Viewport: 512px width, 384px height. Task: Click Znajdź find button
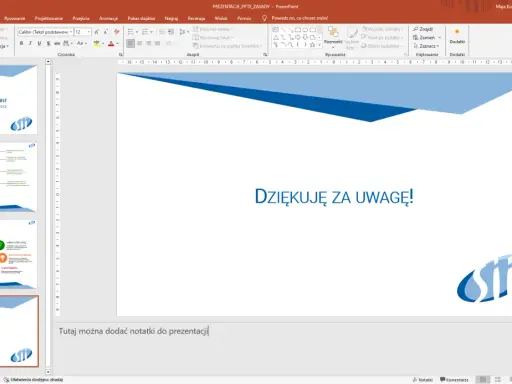point(423,29)
